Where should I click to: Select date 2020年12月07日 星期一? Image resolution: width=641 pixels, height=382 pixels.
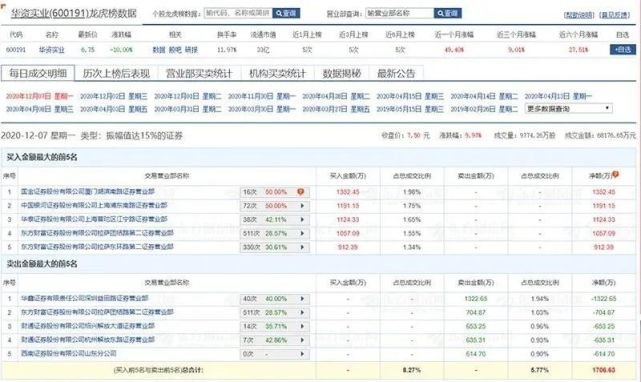pyautogui.click(x=40, y=96)
